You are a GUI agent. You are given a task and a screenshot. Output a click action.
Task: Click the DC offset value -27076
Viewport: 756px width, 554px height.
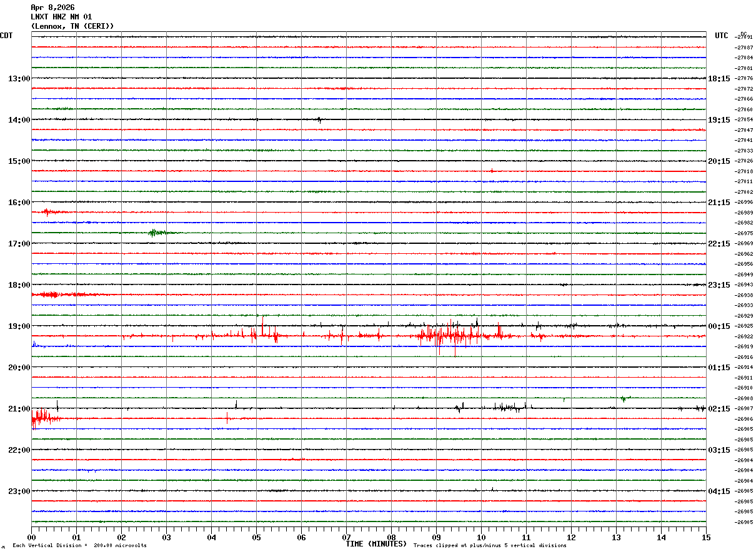click(744, 78)
